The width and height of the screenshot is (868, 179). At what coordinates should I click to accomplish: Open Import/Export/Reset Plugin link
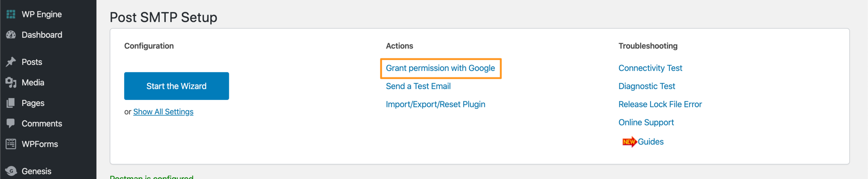(x=435, y=104)
